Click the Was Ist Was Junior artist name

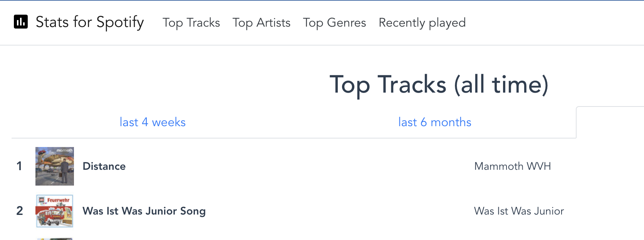[519, 211]
